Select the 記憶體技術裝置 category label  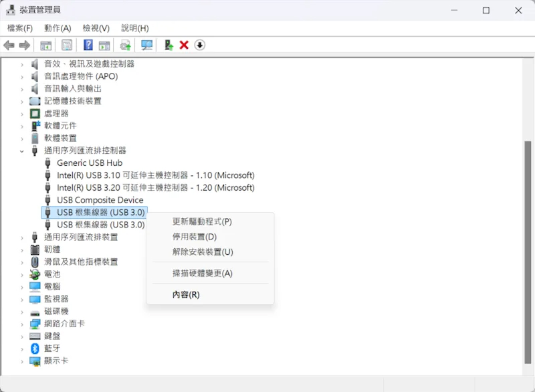point(73,101)
